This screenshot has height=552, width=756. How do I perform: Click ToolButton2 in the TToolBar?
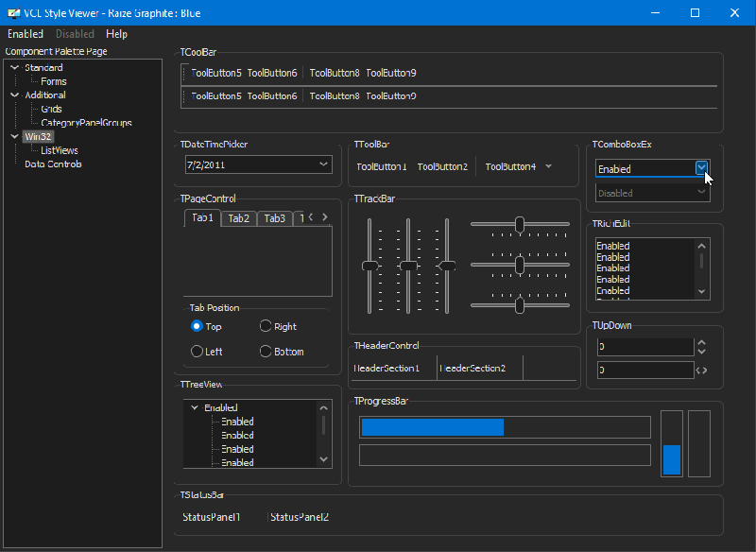(442, 165)
